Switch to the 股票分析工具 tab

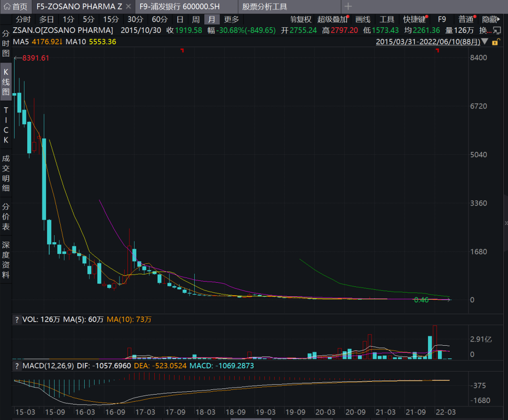265,7
